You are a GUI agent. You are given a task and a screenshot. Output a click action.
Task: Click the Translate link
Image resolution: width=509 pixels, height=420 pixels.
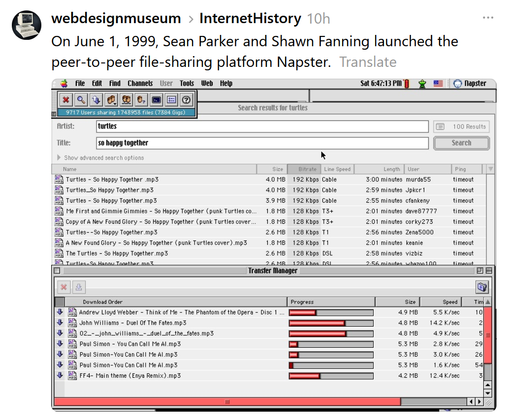pos(368,62)
